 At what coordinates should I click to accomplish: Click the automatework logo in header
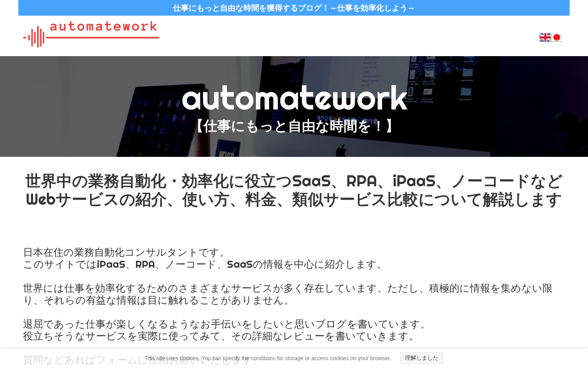[91, 34]
